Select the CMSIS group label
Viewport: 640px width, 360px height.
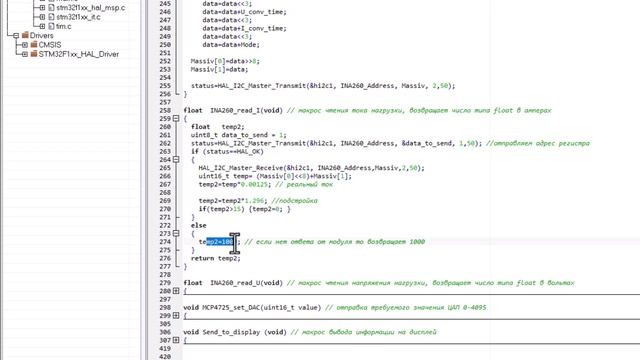50,45
